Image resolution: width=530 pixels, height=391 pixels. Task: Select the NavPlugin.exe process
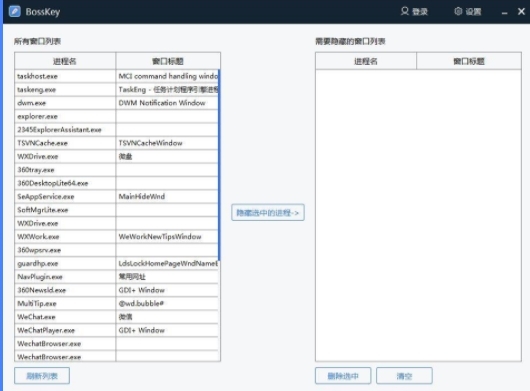[116, 277]
